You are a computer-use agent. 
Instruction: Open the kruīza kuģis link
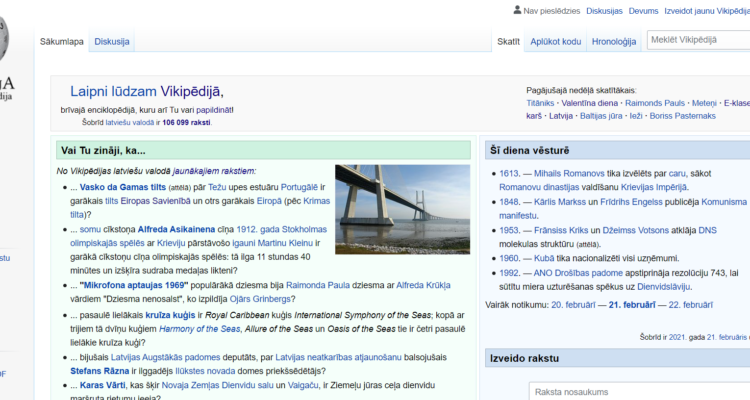pyautogui.click(x=170, y=315)
